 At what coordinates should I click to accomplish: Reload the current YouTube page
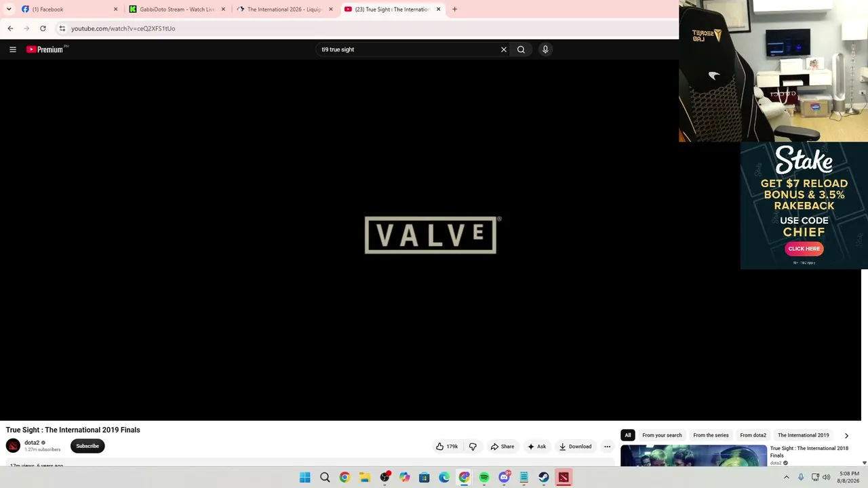(x=43, y=28)
